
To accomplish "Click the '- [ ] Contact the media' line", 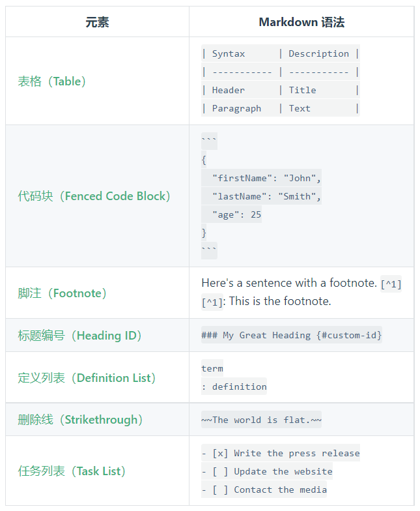I will (x=264, y=490).
